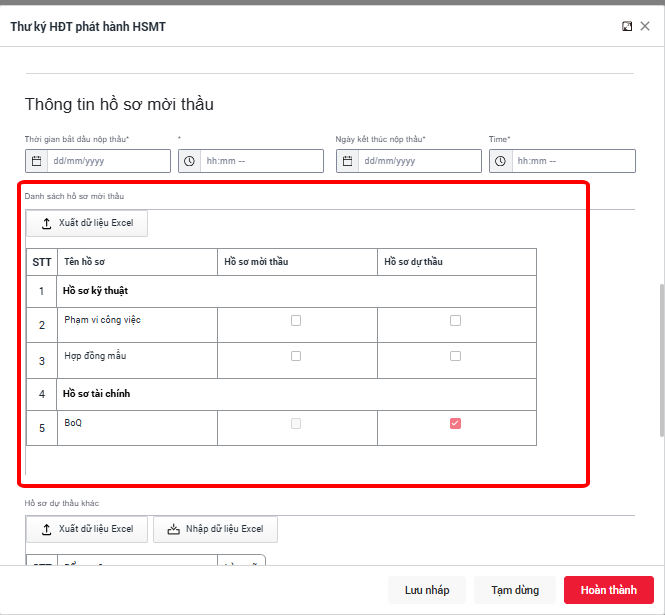Click Nhập dữ liệu Excel import button

point(215,529)
